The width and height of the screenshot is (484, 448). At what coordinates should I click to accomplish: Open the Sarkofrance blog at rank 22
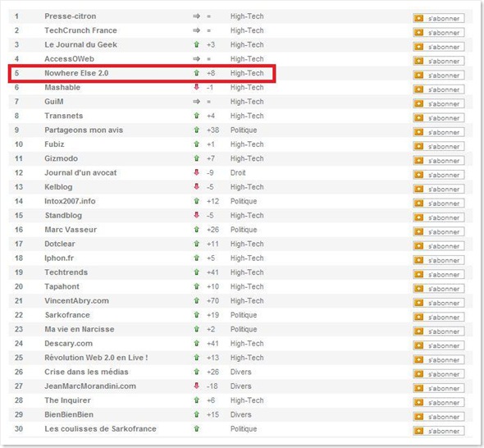coord(67,314)
